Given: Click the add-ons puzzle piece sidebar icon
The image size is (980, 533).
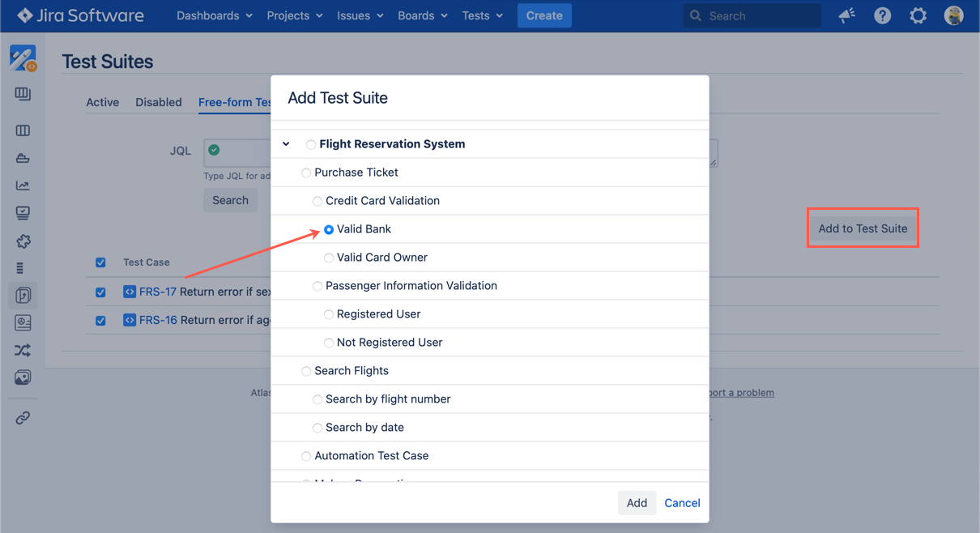Looking at the screenshot, I should pos(23,241).
